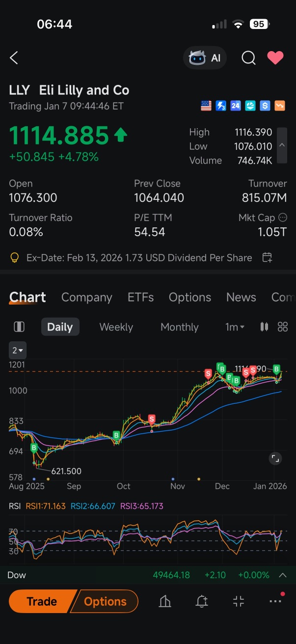This screenshot has height=644, width=296.
Task: Tap the blue '24' hour trading badge
Action: coord(236,106)
